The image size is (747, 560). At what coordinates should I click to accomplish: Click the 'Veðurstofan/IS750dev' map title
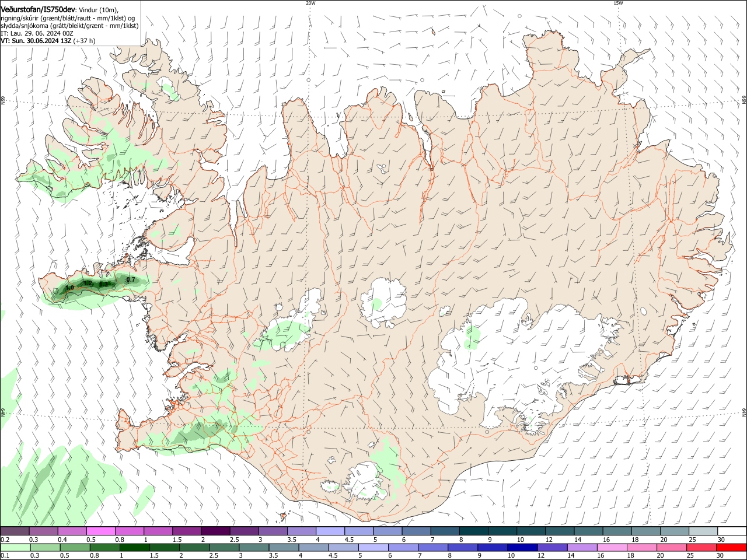[x=38, y=10]
